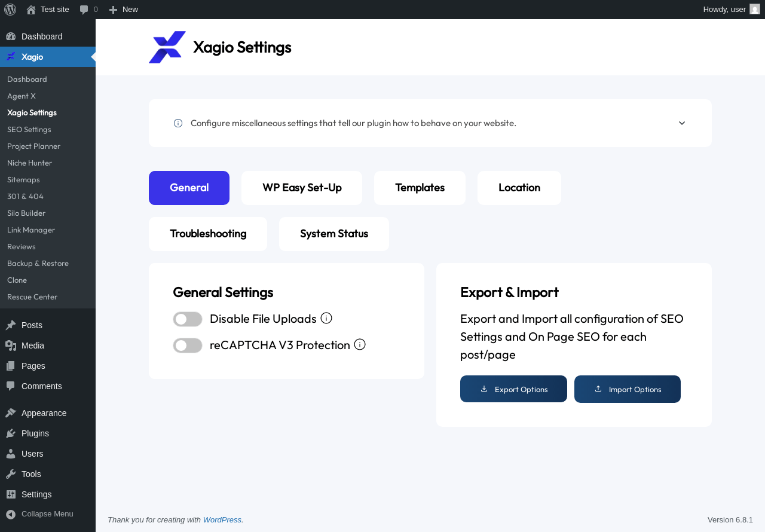Image resolution: width=765 pixels, height=532 pixels.
Task: Click the Xagio logo in page header
Action: coord(167,47)
